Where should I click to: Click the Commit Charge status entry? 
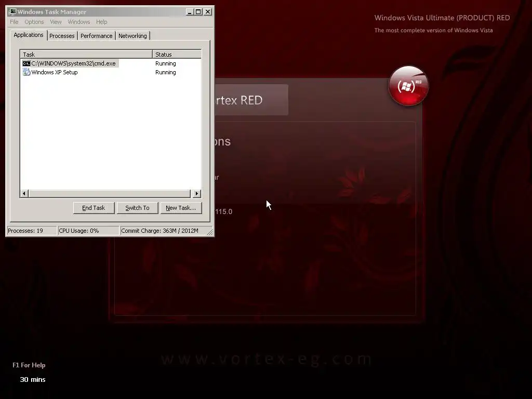pos(164,231)
